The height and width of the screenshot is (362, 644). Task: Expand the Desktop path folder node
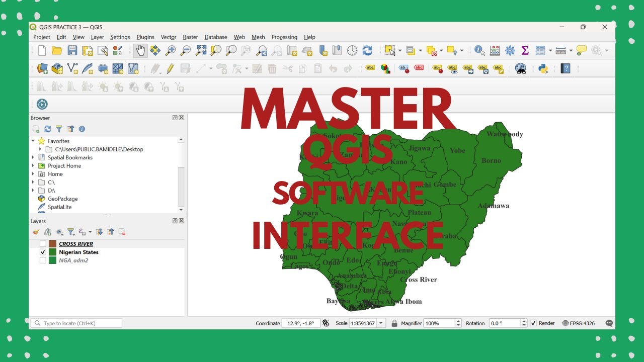40,149
